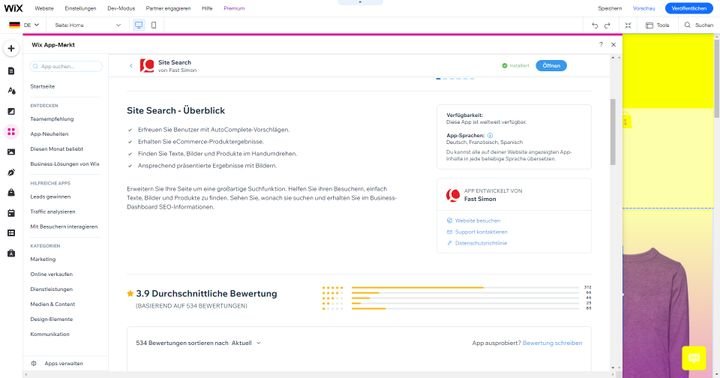Open the business briefcase sidebar icon
Viewport: 720px width, 378px height.
(11, 253)
